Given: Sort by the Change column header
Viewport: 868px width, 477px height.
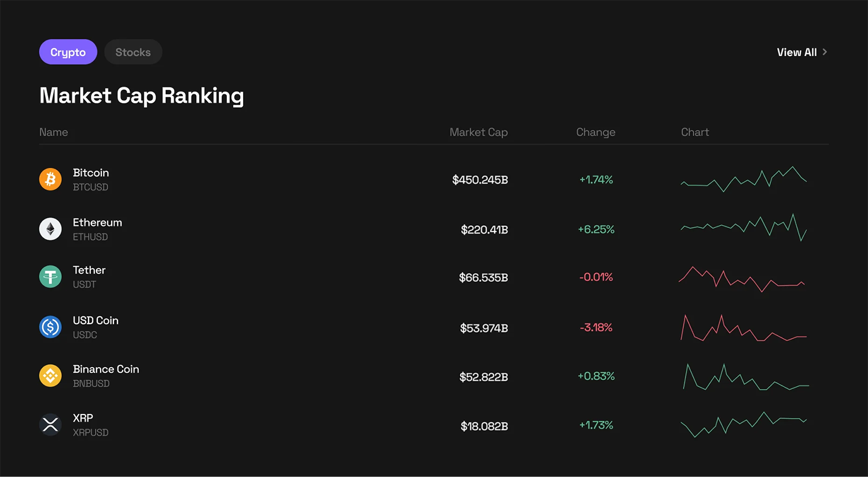Looking at the screenshot, I should coord(595,132).
